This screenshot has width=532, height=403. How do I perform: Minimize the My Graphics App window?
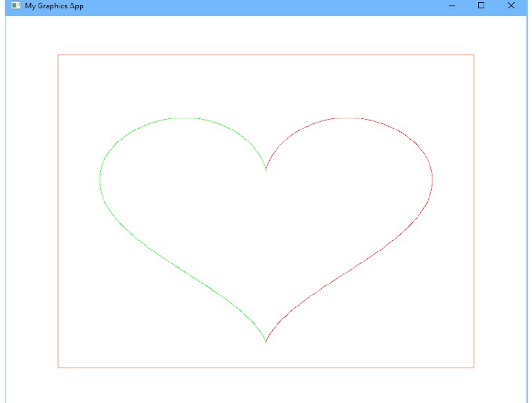[452, 6]
